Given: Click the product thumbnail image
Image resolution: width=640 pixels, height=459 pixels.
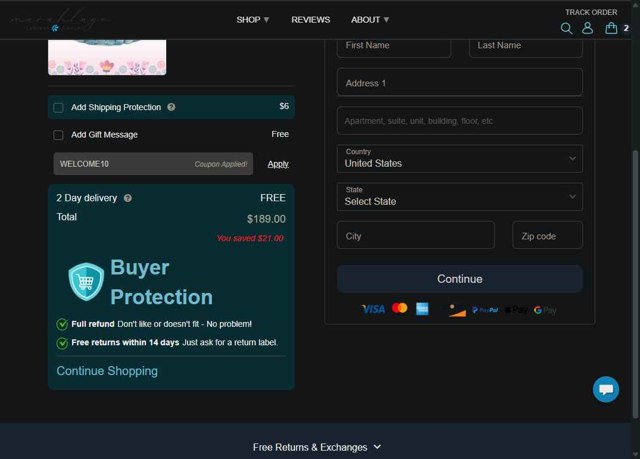Looking at the screenshot, I should tap(107, 57).
